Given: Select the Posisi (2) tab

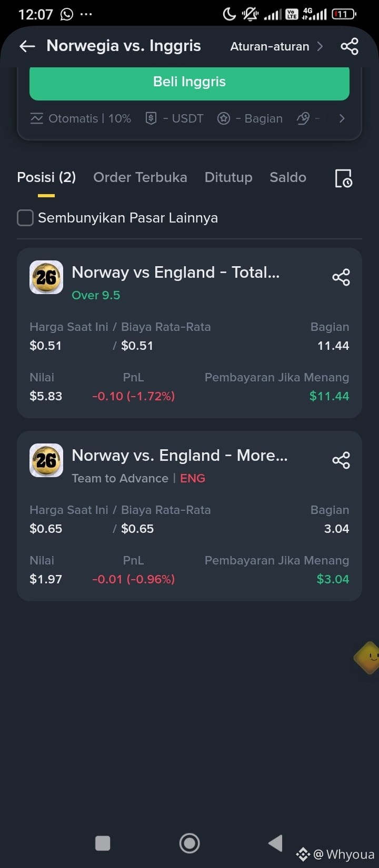Looking at the screenshot, I should point(46,177).
